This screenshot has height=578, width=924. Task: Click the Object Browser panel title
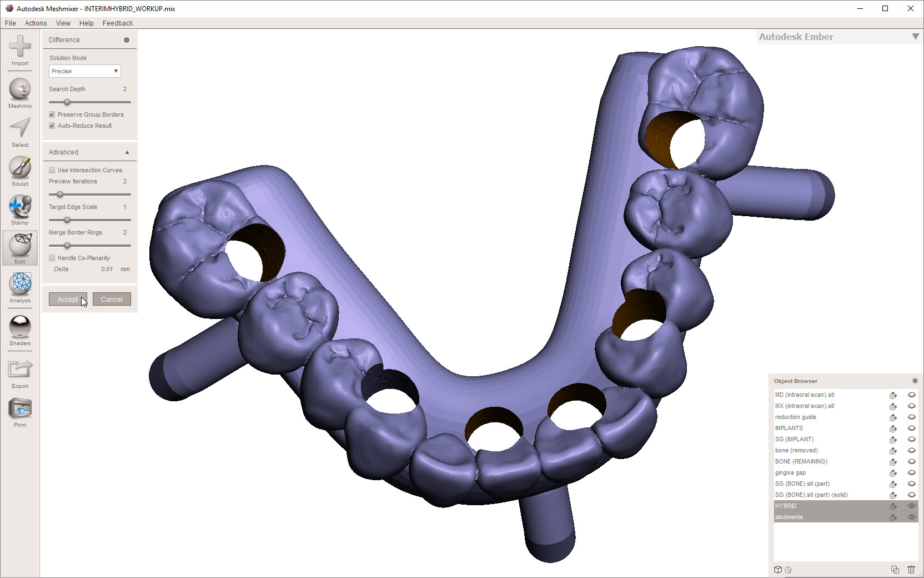pos(795,381)
